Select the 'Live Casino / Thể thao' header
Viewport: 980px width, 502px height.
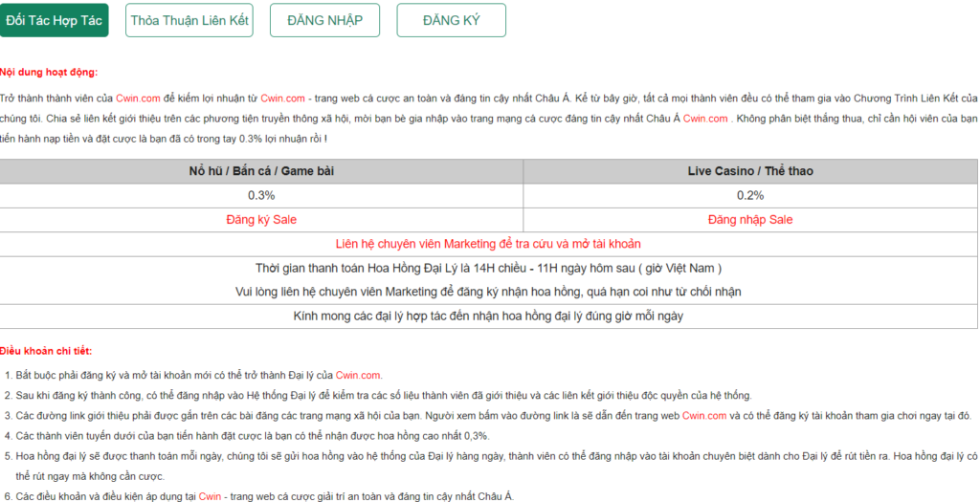(750, 171)
